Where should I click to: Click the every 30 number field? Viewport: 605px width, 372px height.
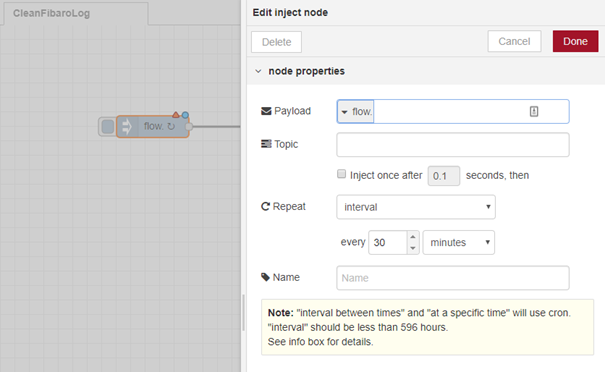coord(388,242)
